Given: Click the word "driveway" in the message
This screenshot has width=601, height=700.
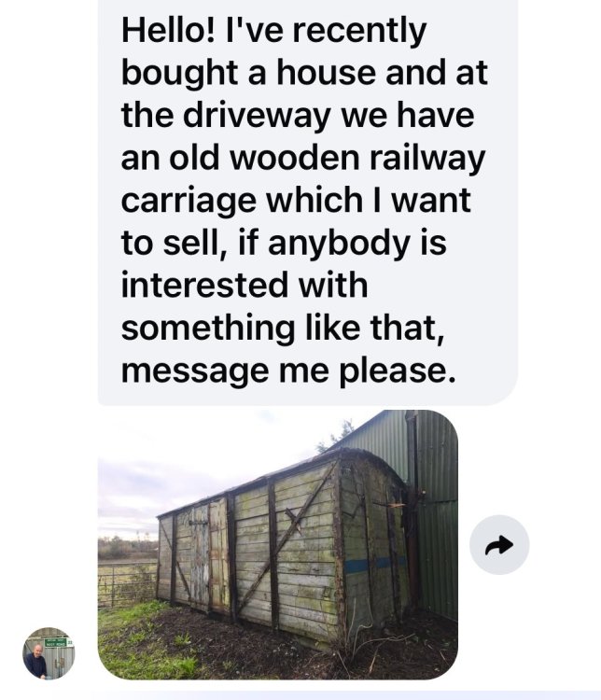Looking at the screenshot, I should [258, 116].
